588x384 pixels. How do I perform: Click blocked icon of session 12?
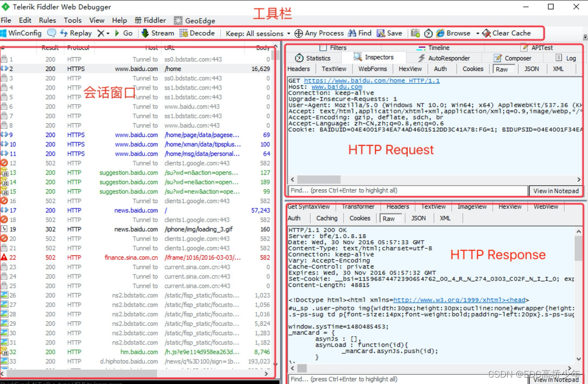click(4, 163)
